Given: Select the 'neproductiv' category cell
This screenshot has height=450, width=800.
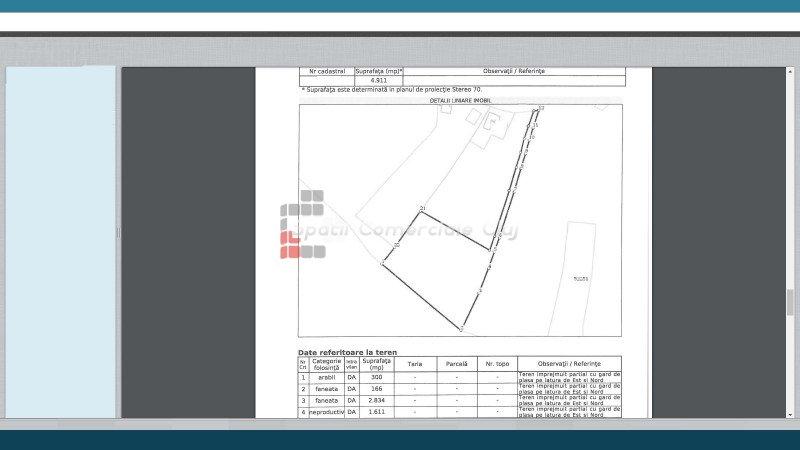Looking at the screenshot, I should (327, 412).
